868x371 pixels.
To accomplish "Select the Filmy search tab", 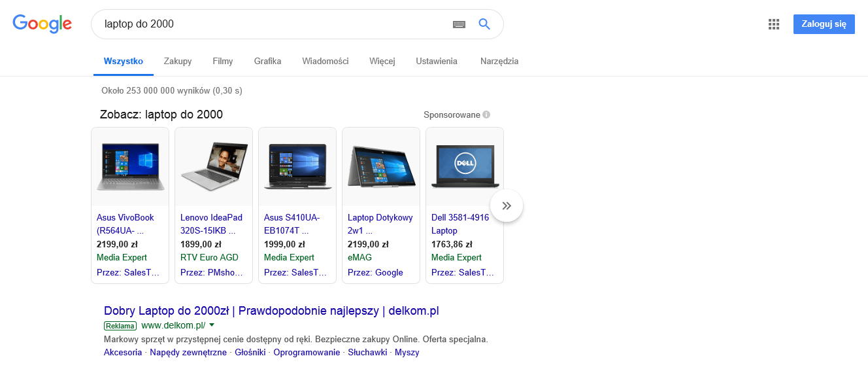I will coord(223,62).
